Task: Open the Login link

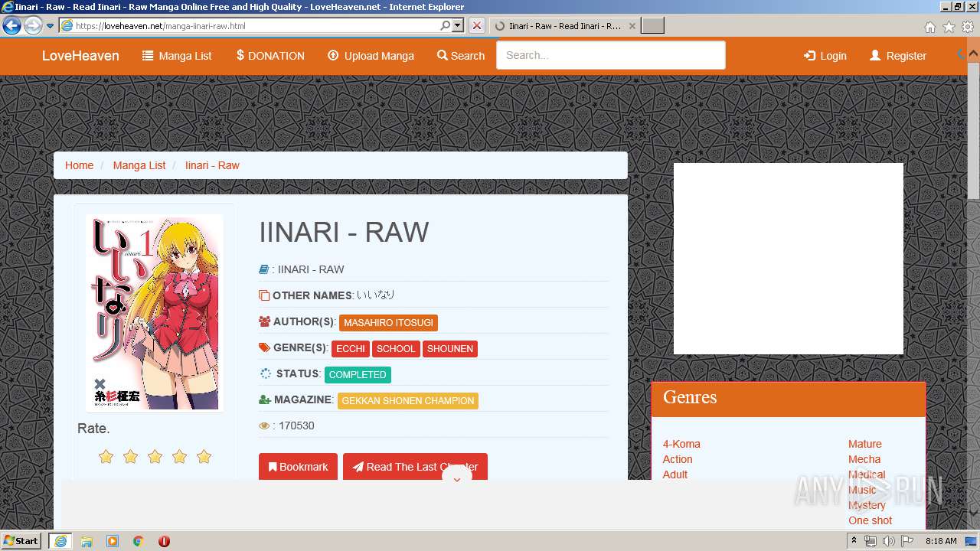Action: [825, 56]
